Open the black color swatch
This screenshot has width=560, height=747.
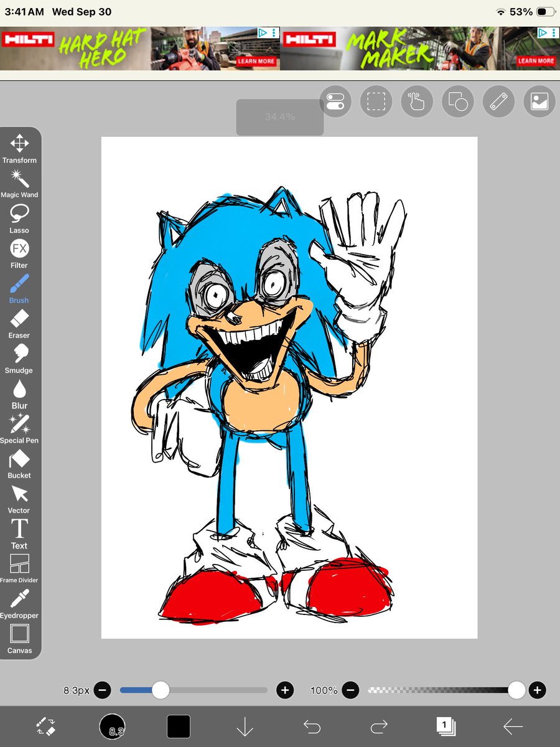pos(179,726)
